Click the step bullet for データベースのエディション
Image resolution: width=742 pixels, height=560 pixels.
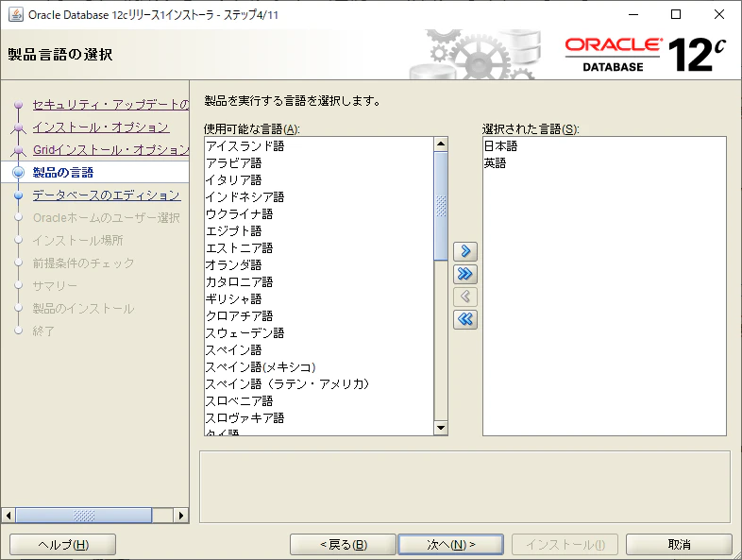(19, 195)
